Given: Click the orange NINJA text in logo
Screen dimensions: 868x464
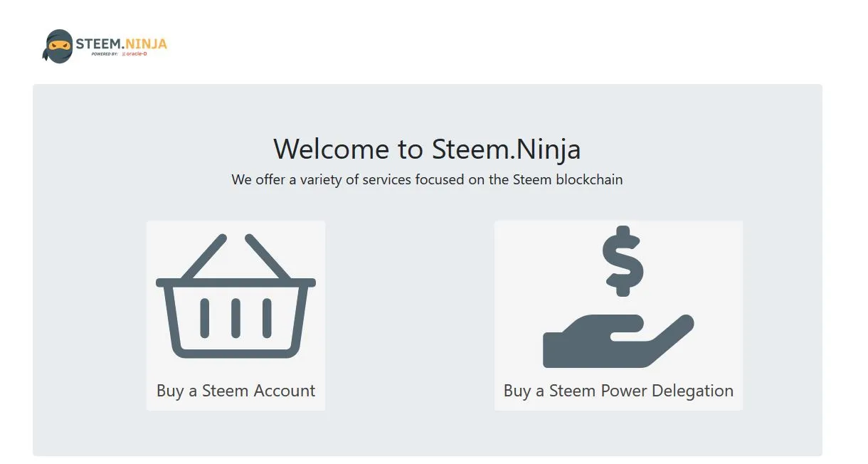Looking at the screenshot, I should [146, 44].
